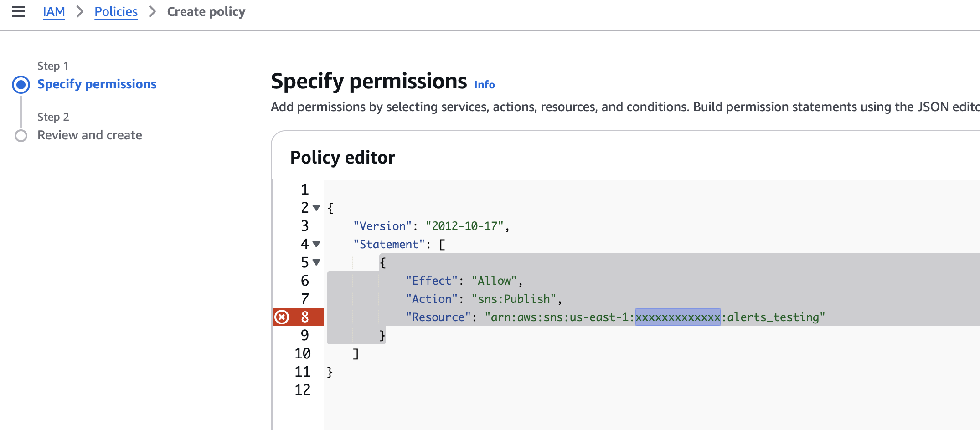Click the breadcrumb chevron after Policies
980x430 pixels.
pyautogui.click(x=153, y=11)
